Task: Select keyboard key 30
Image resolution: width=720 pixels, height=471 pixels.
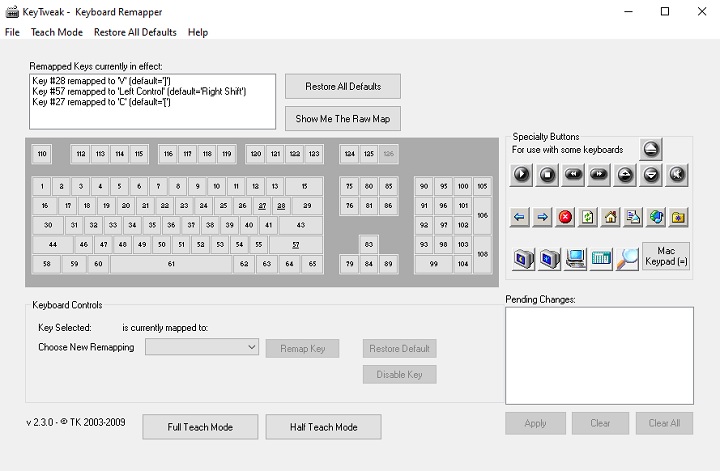Action: pos(48,225)
